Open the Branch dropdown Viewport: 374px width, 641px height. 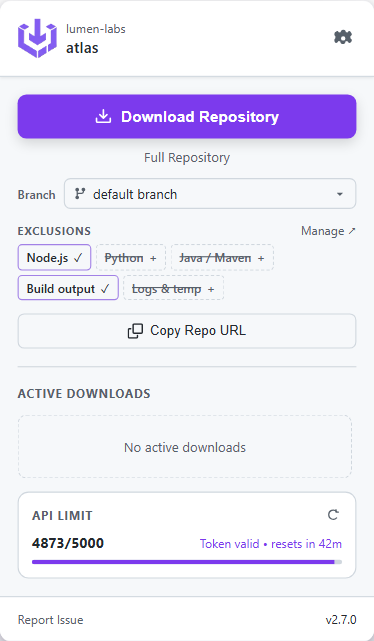(x=210, y=194)
